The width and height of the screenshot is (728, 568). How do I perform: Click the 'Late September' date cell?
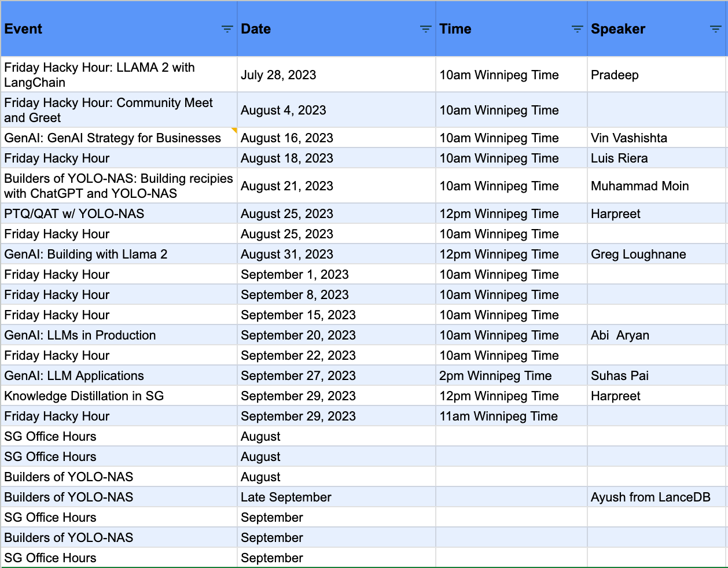(x=337, y=497)
